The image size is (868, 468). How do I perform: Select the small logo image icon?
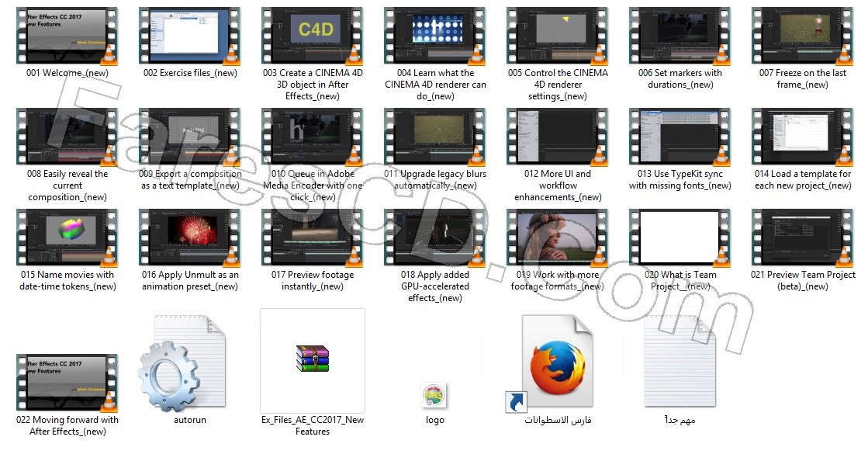(x=434, y=396)
